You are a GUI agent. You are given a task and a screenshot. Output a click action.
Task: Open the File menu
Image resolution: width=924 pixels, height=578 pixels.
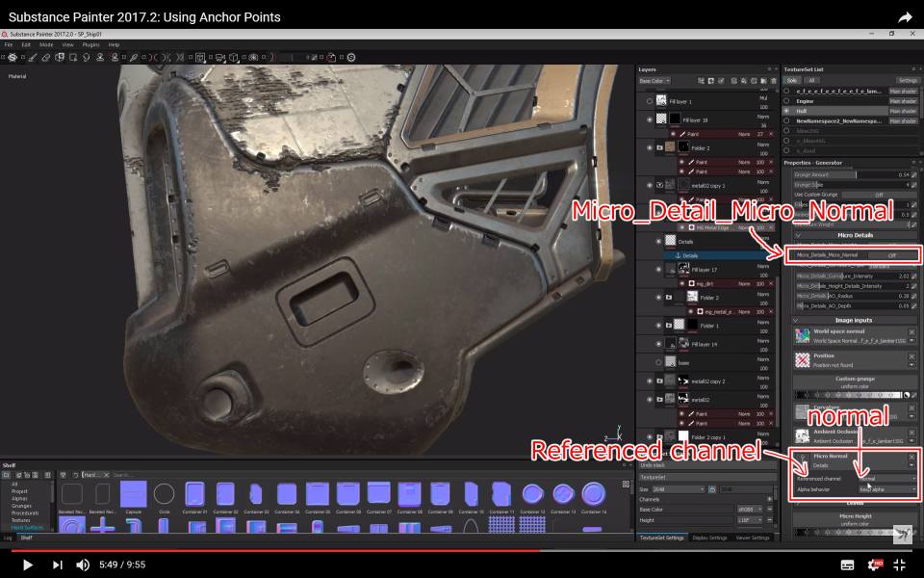[9, 45]
